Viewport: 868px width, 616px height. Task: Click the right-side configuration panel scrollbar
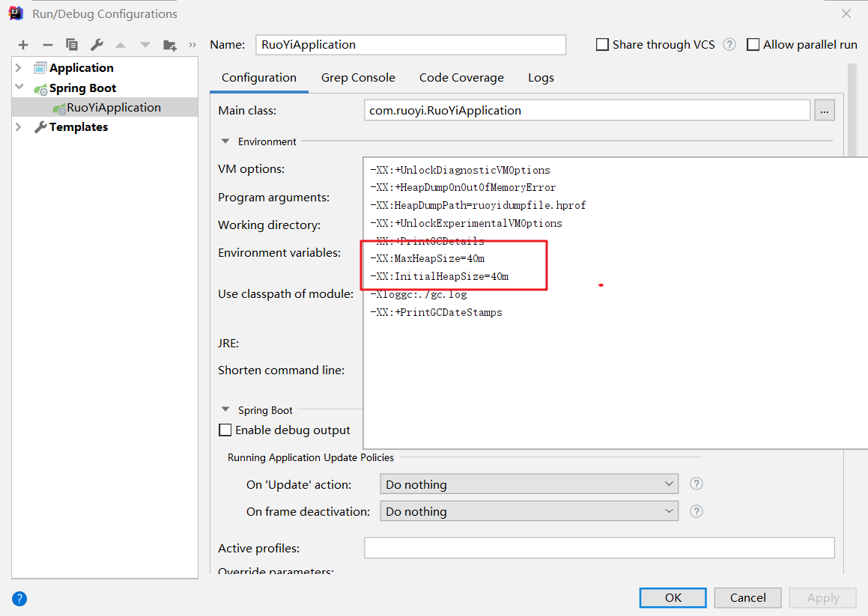[852, 111]
